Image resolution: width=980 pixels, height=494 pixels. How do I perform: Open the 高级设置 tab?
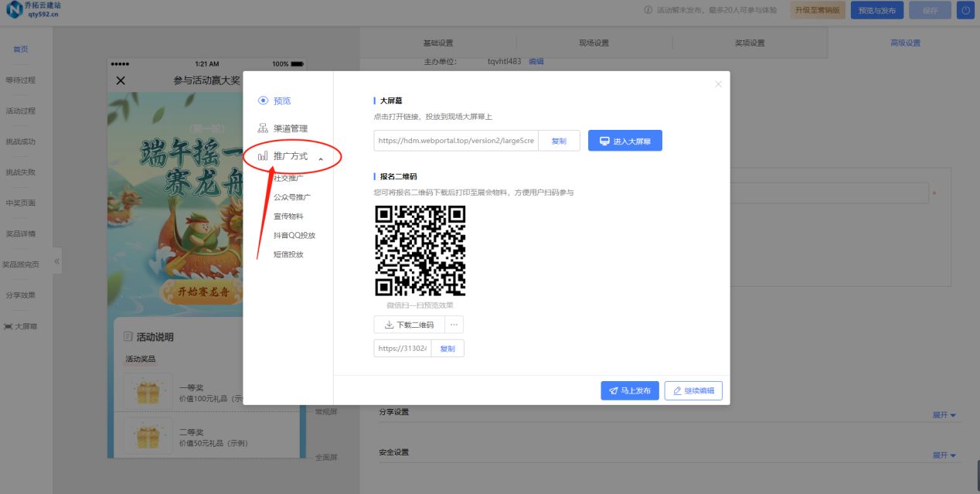tap(906, 43)
